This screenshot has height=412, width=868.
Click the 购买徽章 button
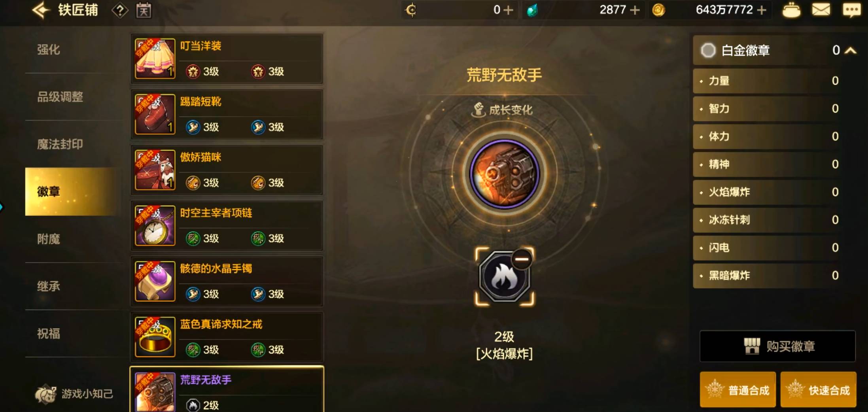point(777,346)
